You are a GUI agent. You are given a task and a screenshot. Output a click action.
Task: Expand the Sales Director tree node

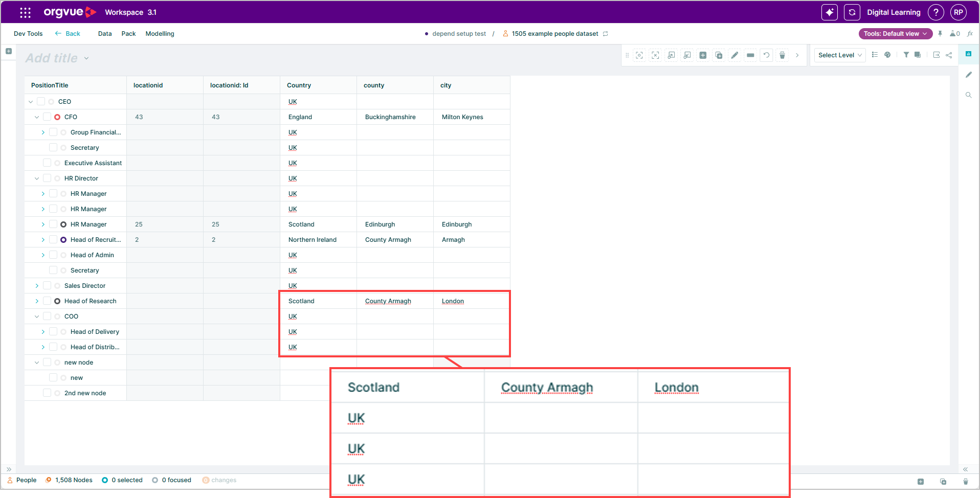(x=37, y=286)
